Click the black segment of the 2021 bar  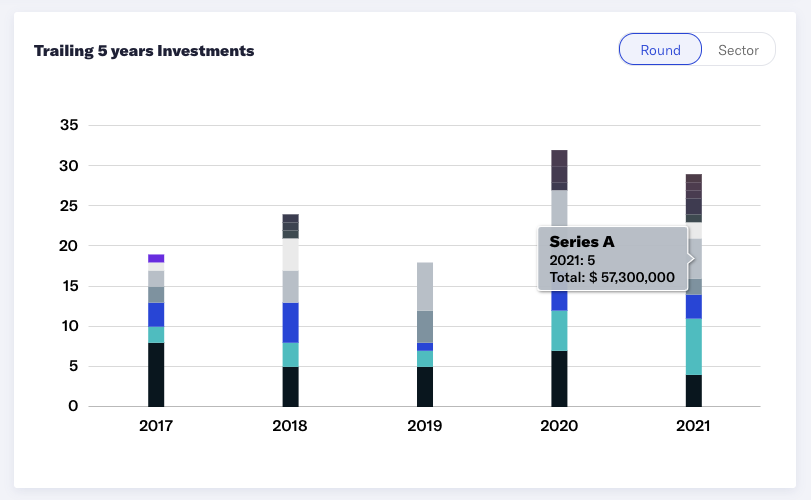coord(694,390)
